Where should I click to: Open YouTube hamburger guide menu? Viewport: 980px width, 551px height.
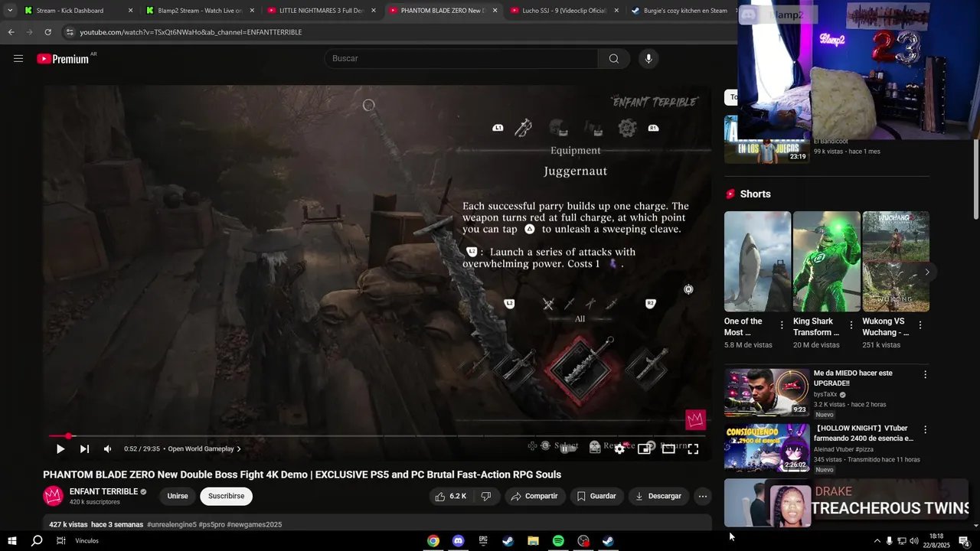pyautogui.click(x=18, y=58)
